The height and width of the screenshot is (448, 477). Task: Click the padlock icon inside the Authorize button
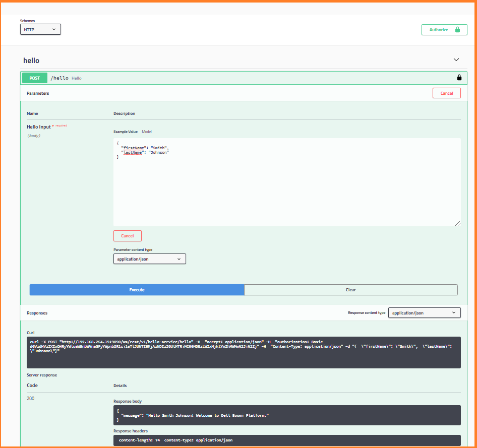[x=457, y=30]
